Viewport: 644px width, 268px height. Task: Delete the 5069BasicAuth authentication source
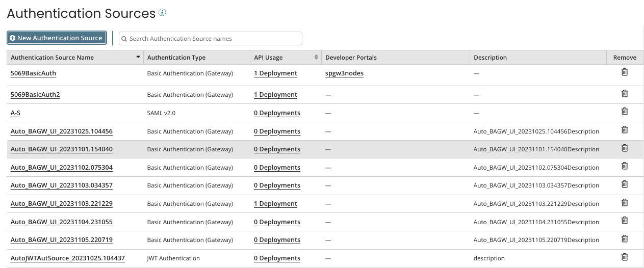pos(624,72)
